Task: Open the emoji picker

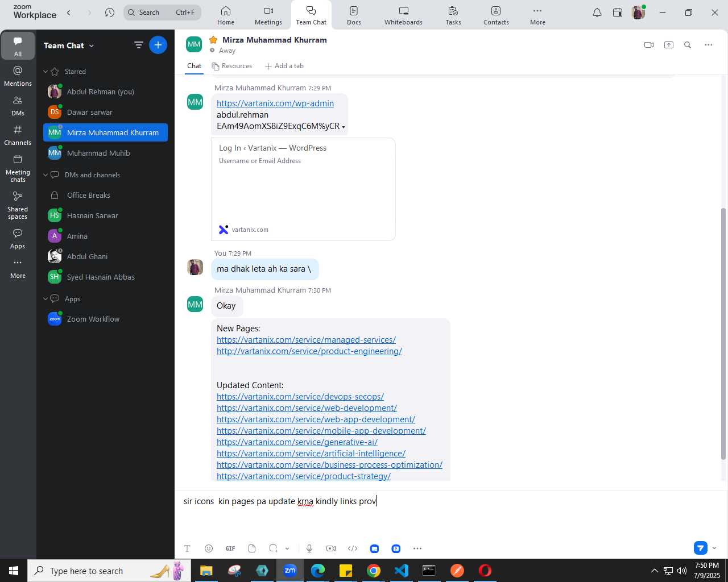Action: [x=209, y=548]
